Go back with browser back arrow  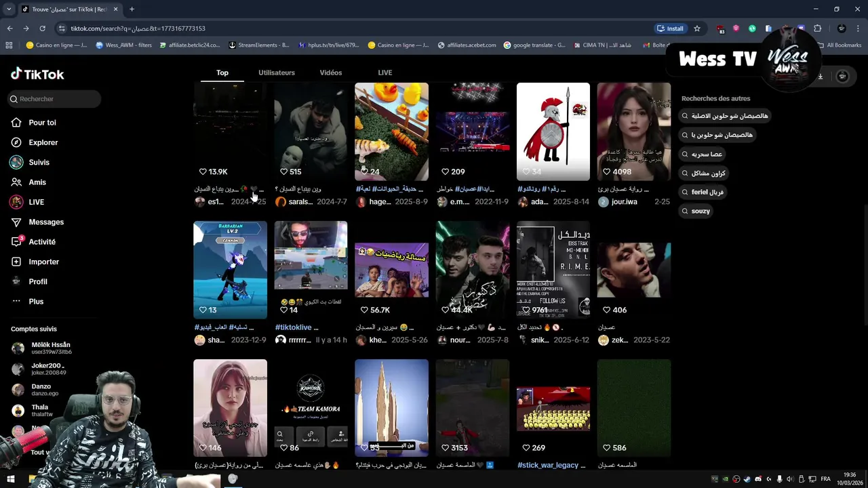click(x=9, y=28)
